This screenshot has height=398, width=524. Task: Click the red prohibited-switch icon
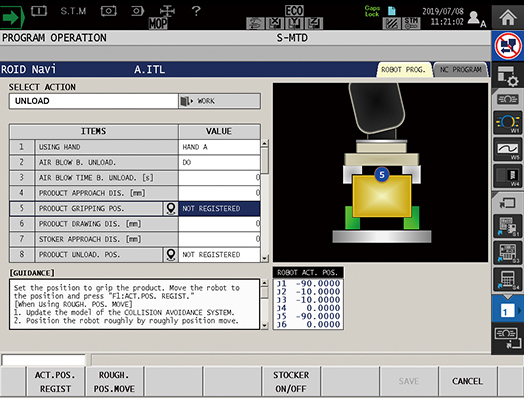click(x=508, y=46)
